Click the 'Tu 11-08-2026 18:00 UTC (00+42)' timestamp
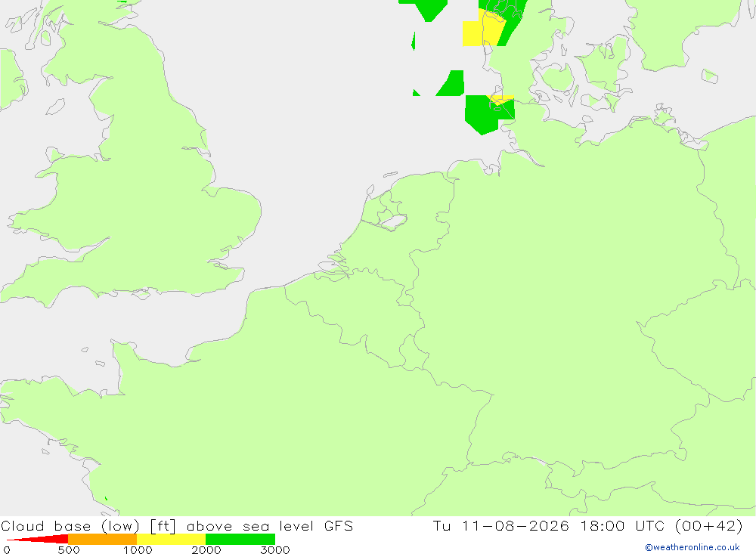 [587, 526]
